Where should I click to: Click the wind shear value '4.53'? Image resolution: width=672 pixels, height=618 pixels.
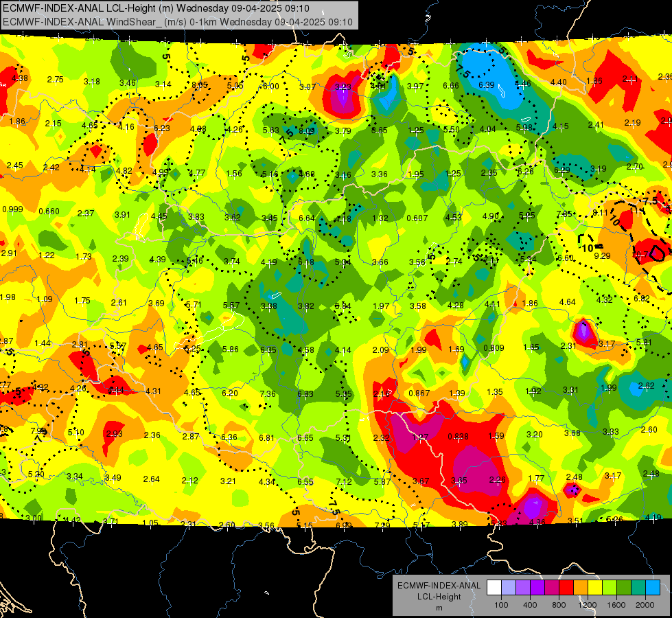(x=454, y=217)
